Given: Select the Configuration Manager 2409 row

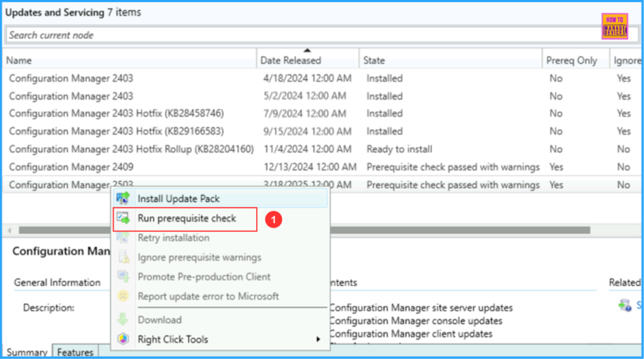Looking at the screenshot, I should point(321,167).
